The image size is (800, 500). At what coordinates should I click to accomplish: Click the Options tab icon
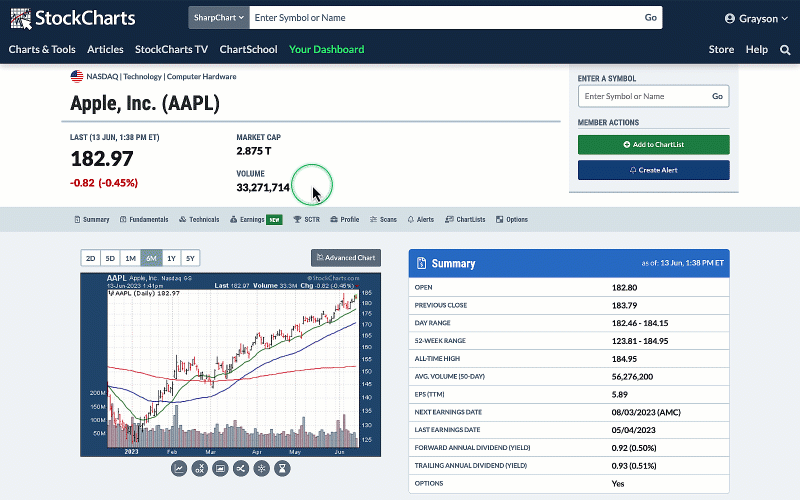coord(499,219)
